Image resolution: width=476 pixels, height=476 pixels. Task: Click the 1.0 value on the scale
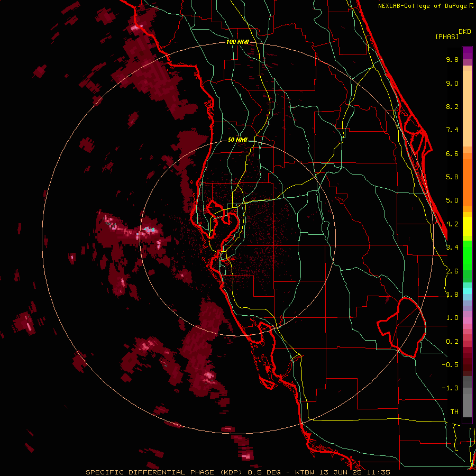pos(452,318)
